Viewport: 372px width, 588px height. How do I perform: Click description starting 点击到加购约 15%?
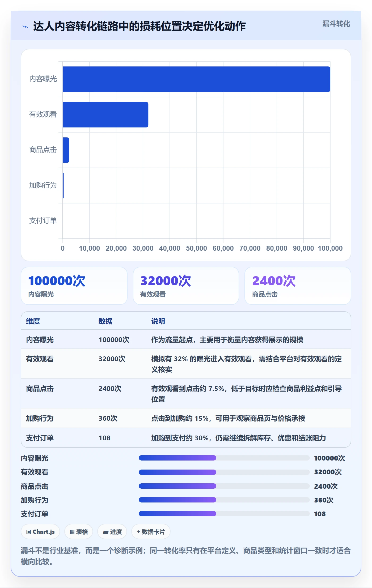point(228,418)
